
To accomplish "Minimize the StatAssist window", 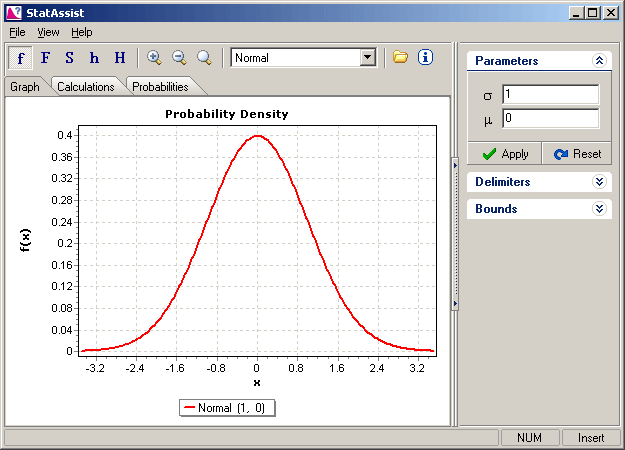I will pyautogui.click(x=576, y=13).
